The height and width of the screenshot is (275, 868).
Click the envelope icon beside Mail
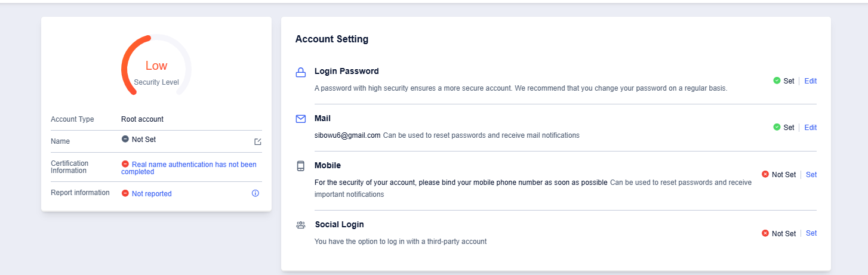301,119
